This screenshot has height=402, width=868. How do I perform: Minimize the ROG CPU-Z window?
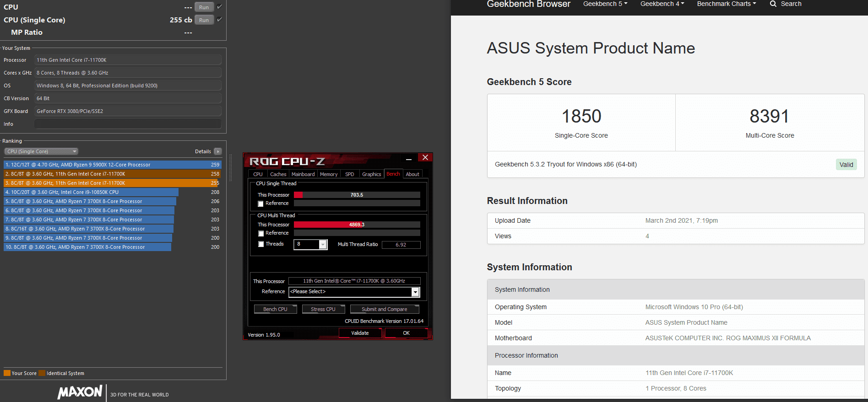point(409,158)
